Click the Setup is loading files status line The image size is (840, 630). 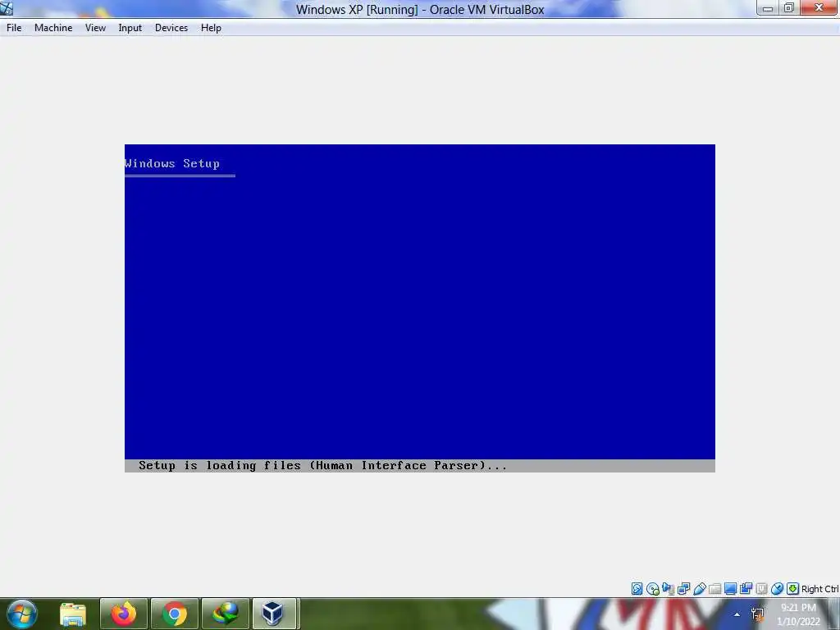(x=322, y=466)
